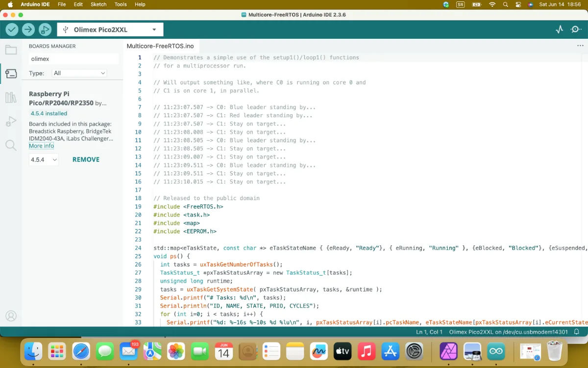Open the Sketch menu
588x368 pixels.
coord(98,4)
